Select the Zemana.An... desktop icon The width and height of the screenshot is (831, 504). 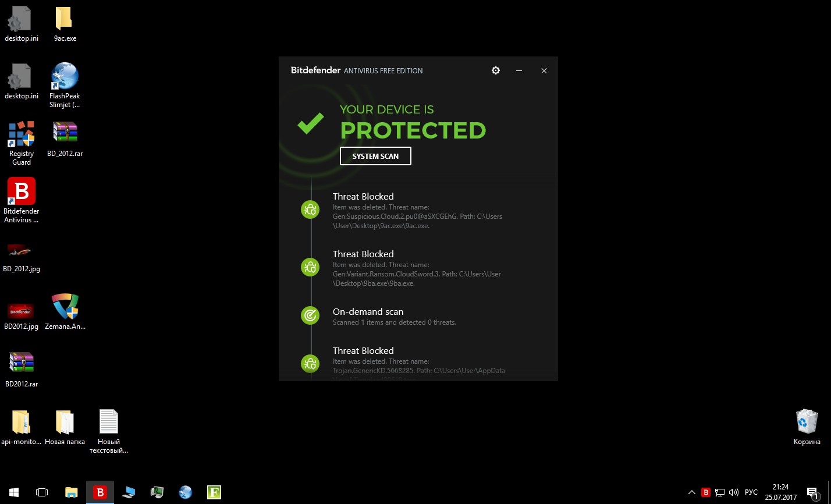[x=65, y=312]
